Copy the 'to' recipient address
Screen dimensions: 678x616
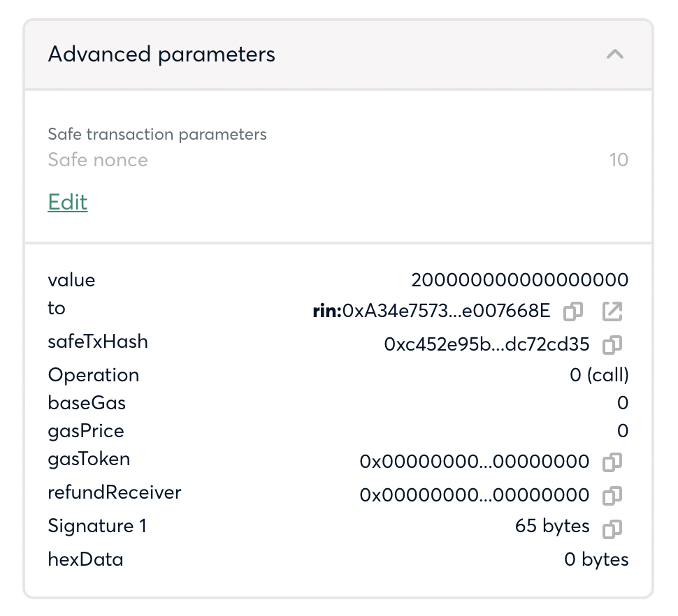tap(573, 311)
